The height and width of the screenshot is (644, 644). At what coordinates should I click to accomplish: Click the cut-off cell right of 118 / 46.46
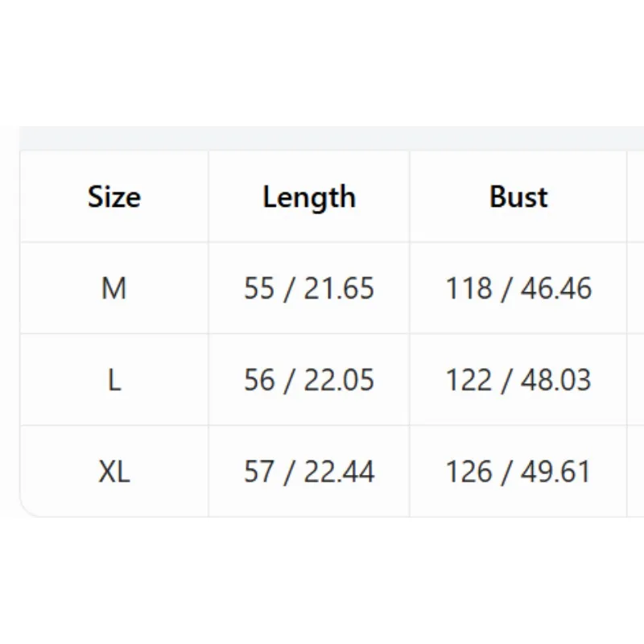click(x=635, y=288)
